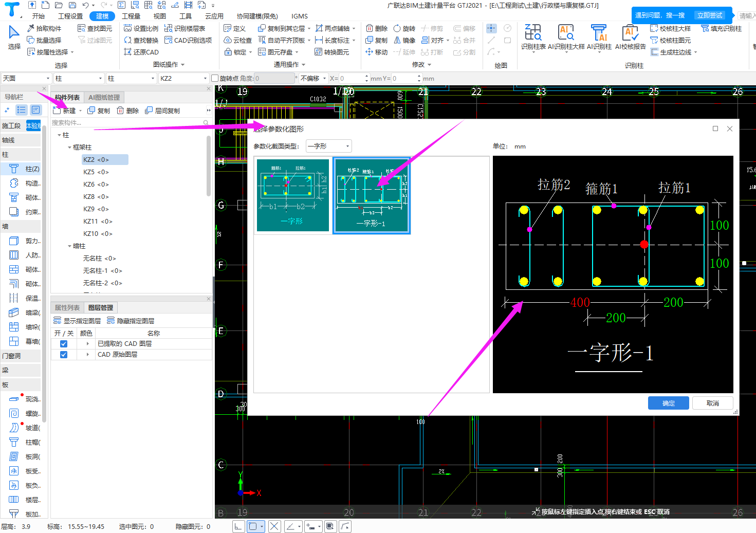Open the 工程设置 ribbon tab
The image size is (756, 533).
(70, 16)
